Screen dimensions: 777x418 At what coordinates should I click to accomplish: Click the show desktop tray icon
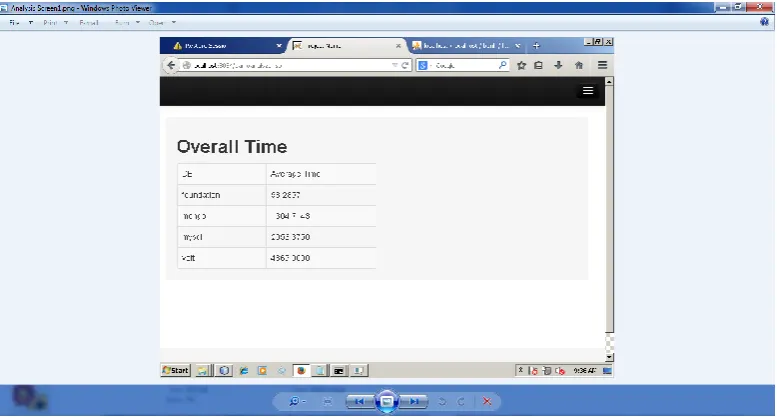tap(607, 370)
